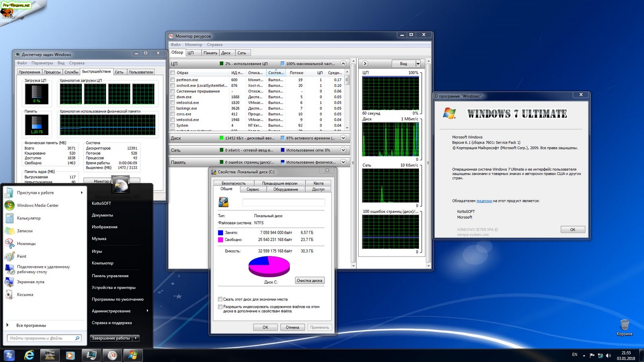Check the perfmon.exe process checkbox
The image size is (644, 362).
[173, 80]
